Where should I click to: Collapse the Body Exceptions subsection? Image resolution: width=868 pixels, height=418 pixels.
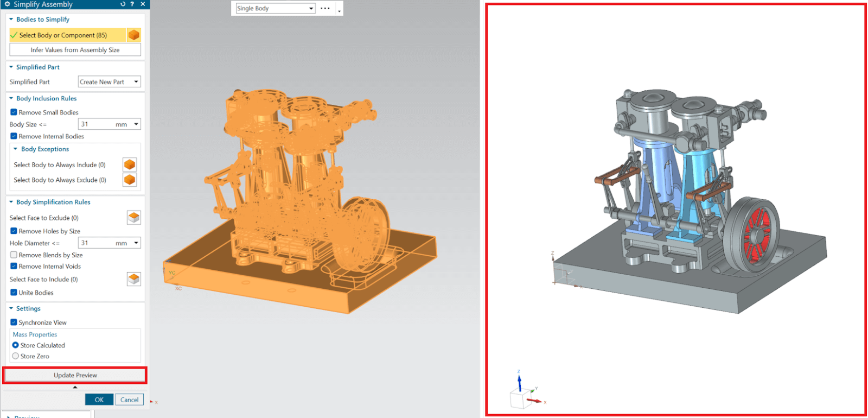pyautogui.click(x=16, y=149)
